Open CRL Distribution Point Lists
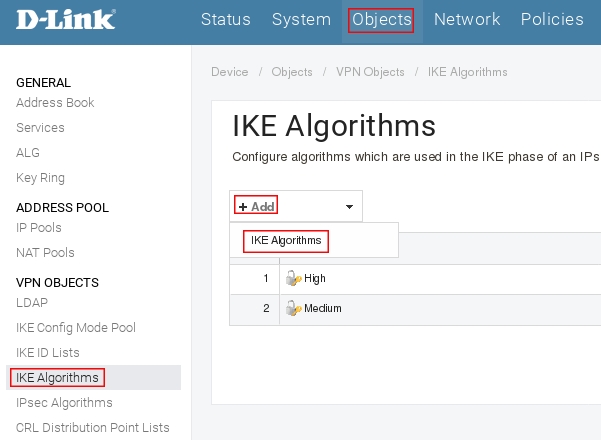 point(93,428)
